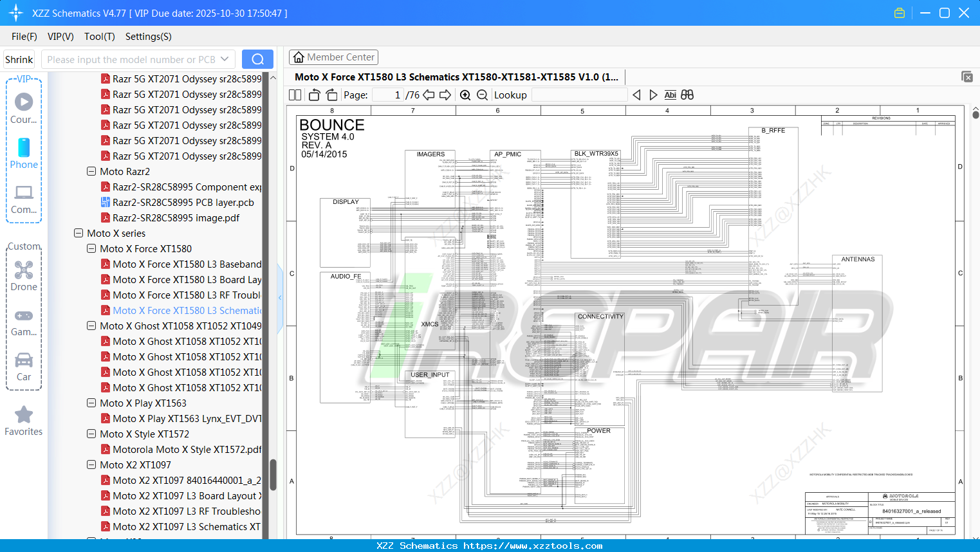
Task: Select the Phone schematics category
Action: 24,153
